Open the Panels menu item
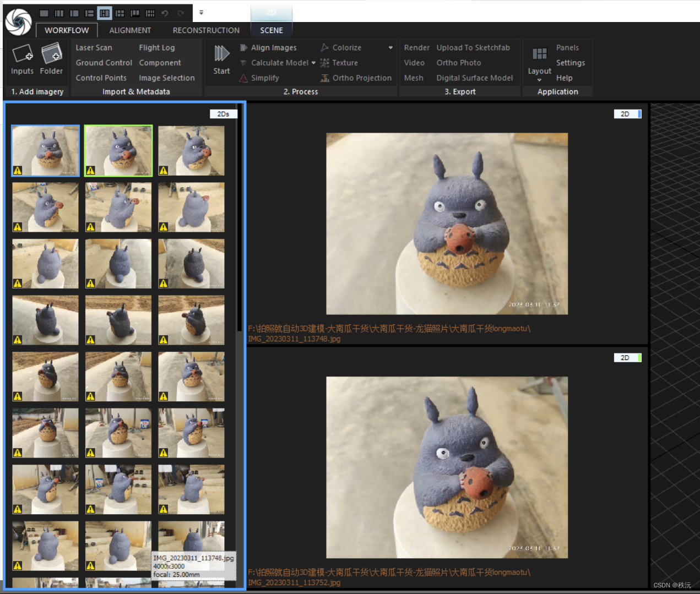 point(567,48)
